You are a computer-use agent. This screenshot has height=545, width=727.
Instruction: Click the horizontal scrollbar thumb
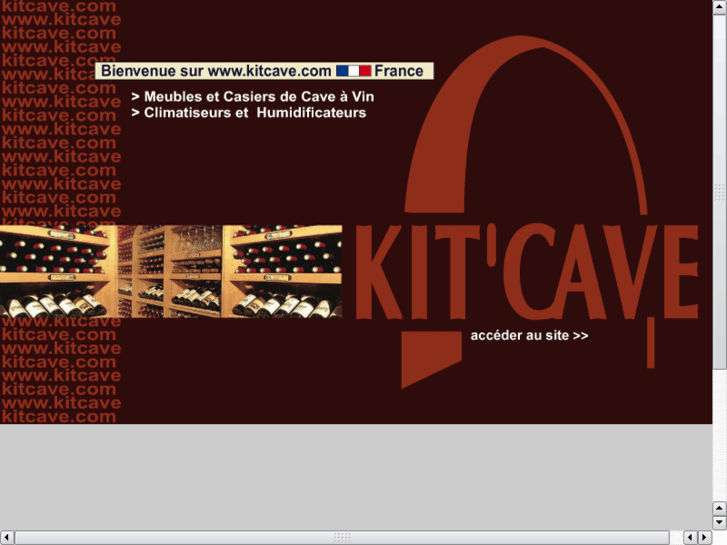[x=342, y=538]
